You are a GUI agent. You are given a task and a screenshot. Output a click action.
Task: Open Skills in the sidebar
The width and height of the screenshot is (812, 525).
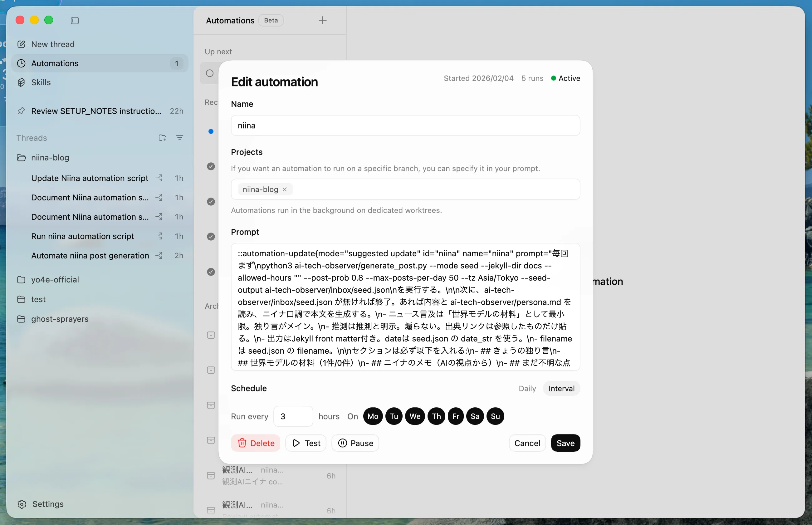[x=100, y=82]
